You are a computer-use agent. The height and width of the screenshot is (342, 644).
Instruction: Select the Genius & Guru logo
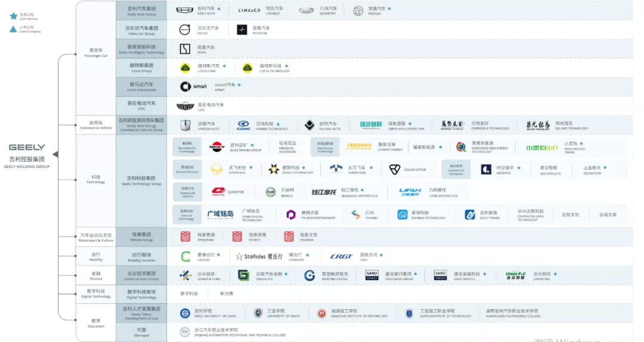tap(185, 275)
